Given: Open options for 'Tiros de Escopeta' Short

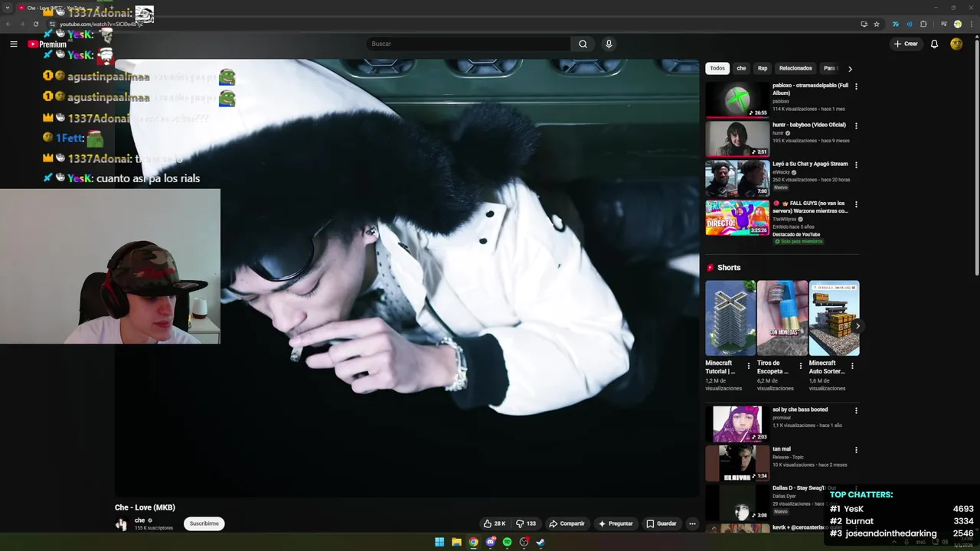Looking at the screenshot, I should (x=801, y=366).
